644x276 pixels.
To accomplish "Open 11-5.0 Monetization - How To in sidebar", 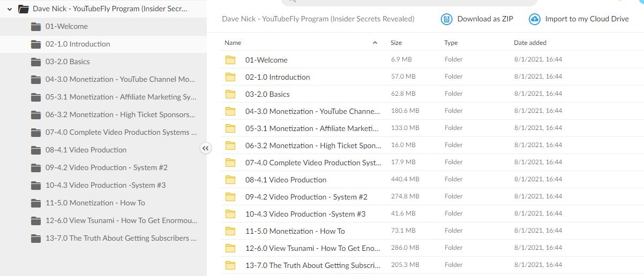I will 95,203.
